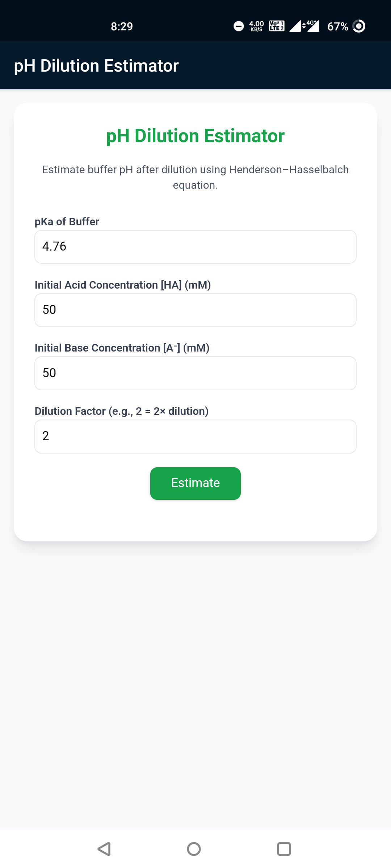Tap the pKa of Buffer label

point(67,221)
